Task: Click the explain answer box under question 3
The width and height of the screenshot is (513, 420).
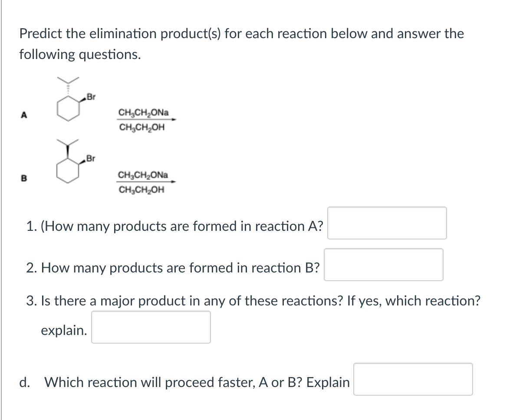Action: click(150, 328)
